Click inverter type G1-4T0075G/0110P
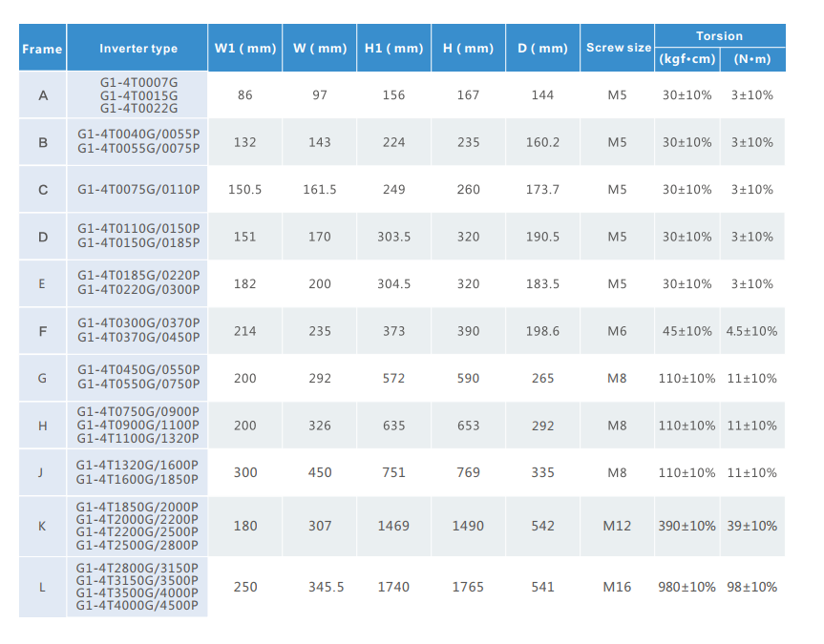This screenshot has width=824, height=644. tap(138, 190)
